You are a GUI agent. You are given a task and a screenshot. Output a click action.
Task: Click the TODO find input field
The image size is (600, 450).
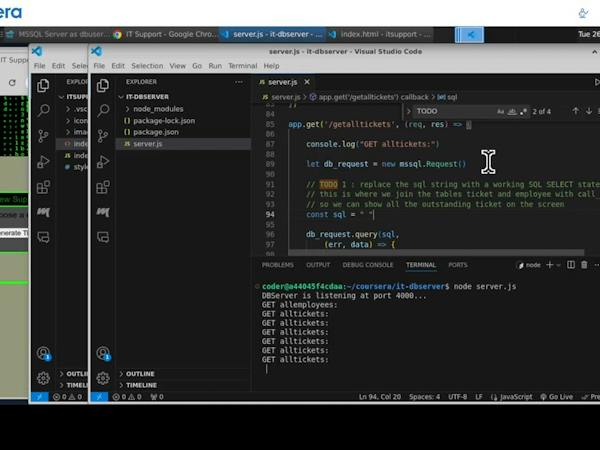(x=453, y=111)
